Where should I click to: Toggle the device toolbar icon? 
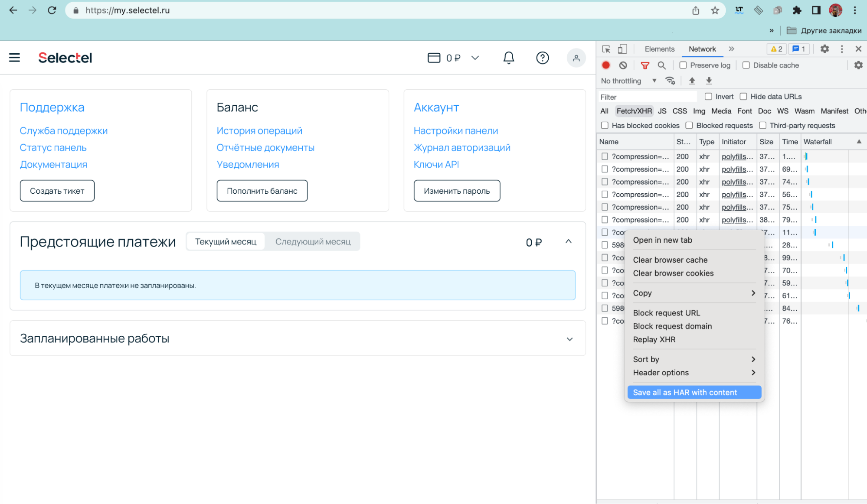(x=622, y=49)
